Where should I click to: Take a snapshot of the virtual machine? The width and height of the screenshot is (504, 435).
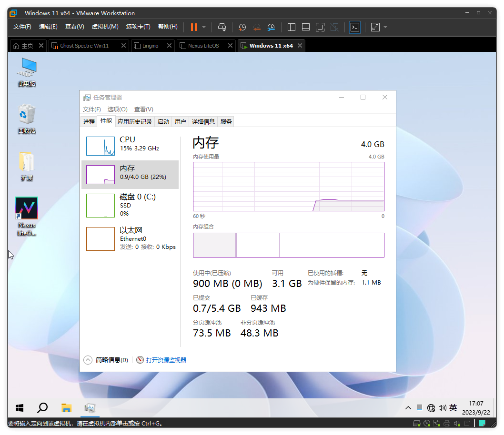[x=242, y=27]
